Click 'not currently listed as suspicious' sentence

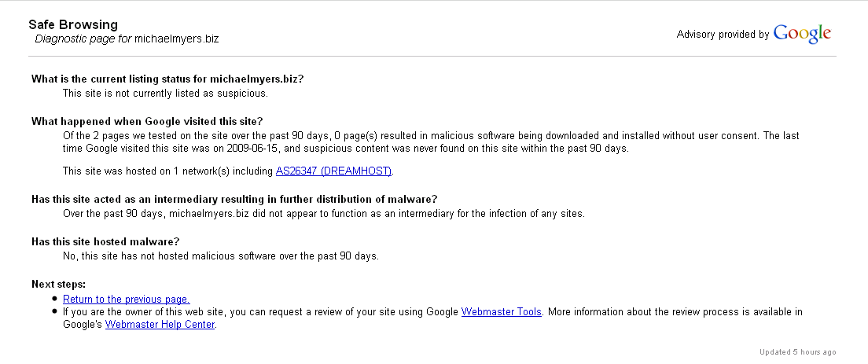point(166,94)
